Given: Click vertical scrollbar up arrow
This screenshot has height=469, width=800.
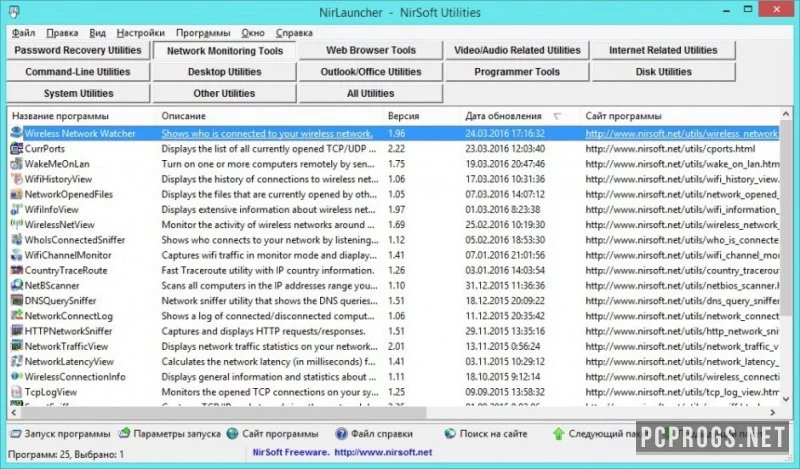Looking at the screenshot, I should pos(786,114).
